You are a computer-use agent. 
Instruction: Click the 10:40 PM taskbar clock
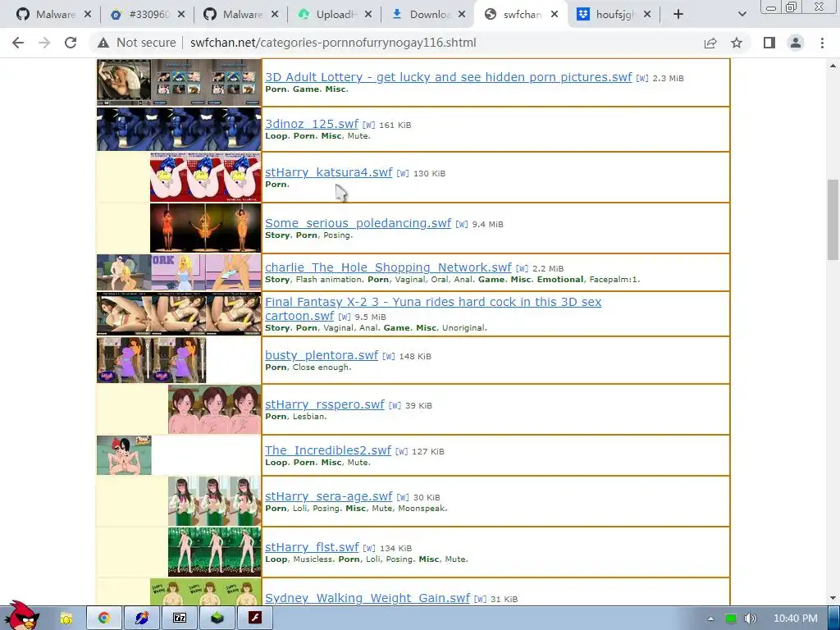[796, 619]
